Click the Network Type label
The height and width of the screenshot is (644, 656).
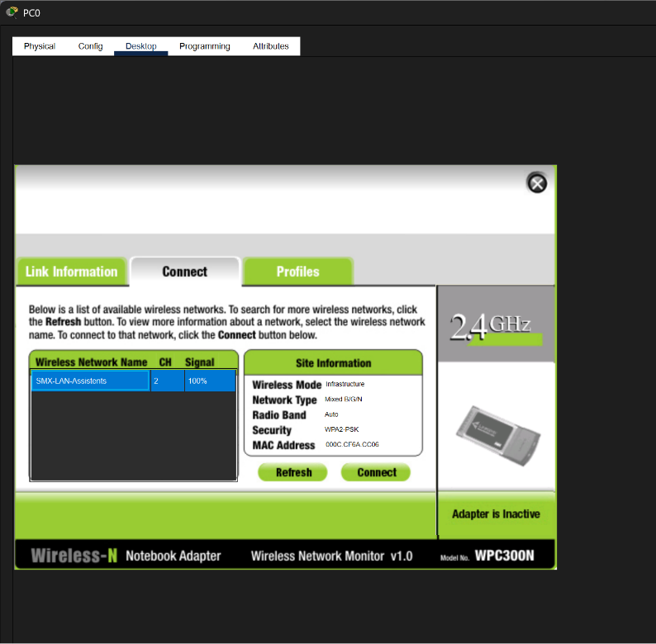[x=284, y=400]
